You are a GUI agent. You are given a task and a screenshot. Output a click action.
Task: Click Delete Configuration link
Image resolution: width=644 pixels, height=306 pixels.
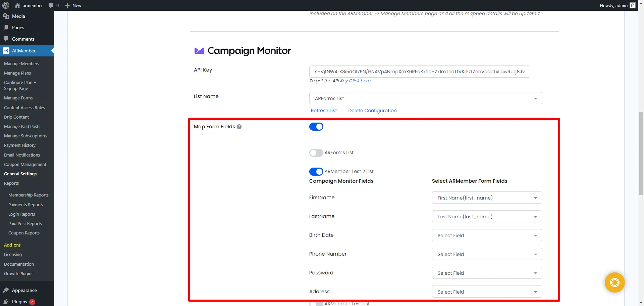372,111
